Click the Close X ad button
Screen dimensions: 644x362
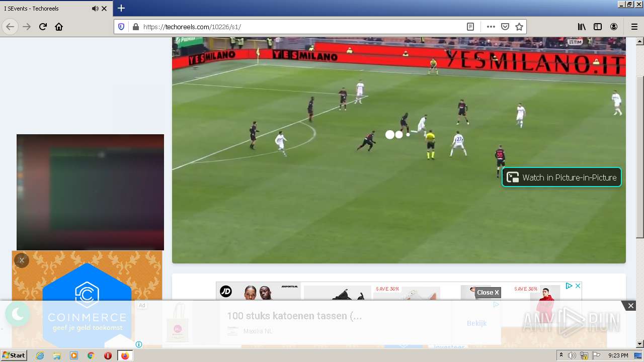(x=488, y=292)
